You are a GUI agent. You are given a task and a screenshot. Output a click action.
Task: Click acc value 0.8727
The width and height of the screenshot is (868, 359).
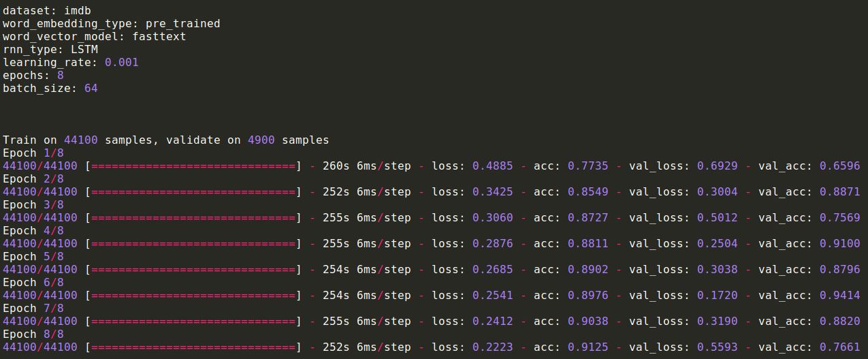588,217
